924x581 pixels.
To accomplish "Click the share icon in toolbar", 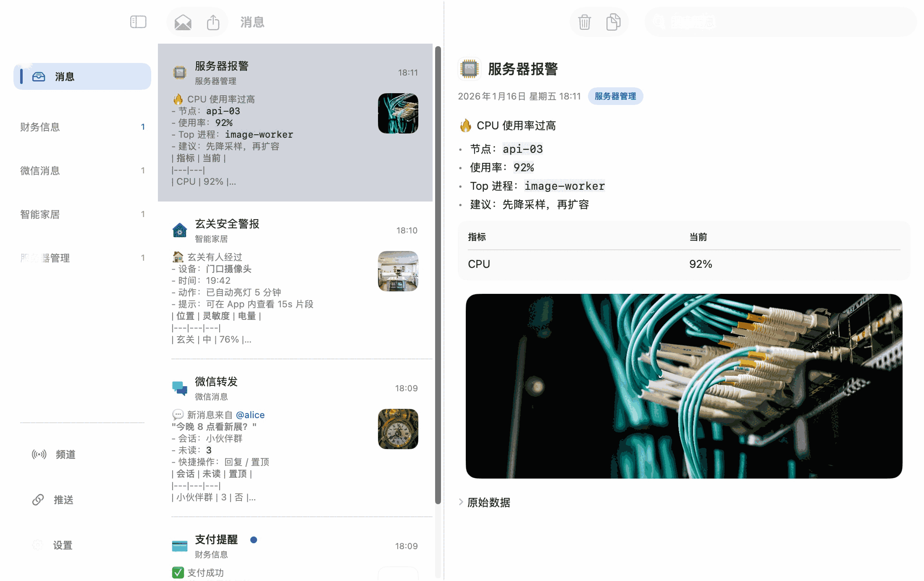I will point(213,22).
